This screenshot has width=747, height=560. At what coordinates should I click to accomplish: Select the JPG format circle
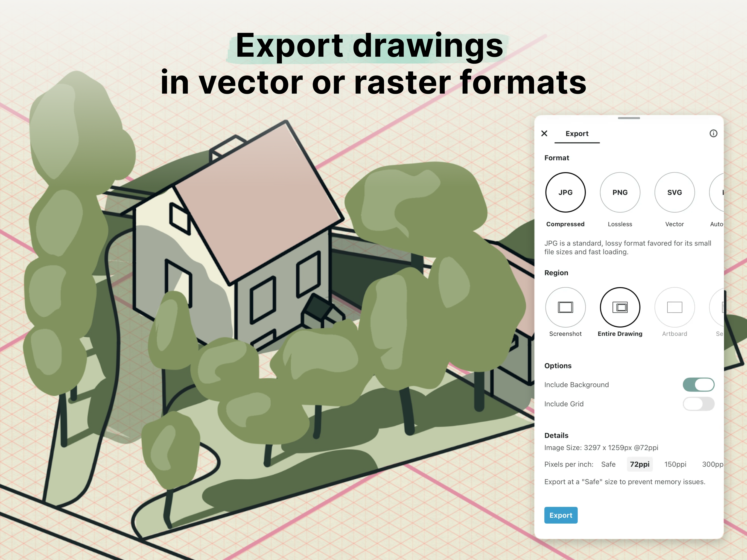pyautogui.click(x=565, y=192)
